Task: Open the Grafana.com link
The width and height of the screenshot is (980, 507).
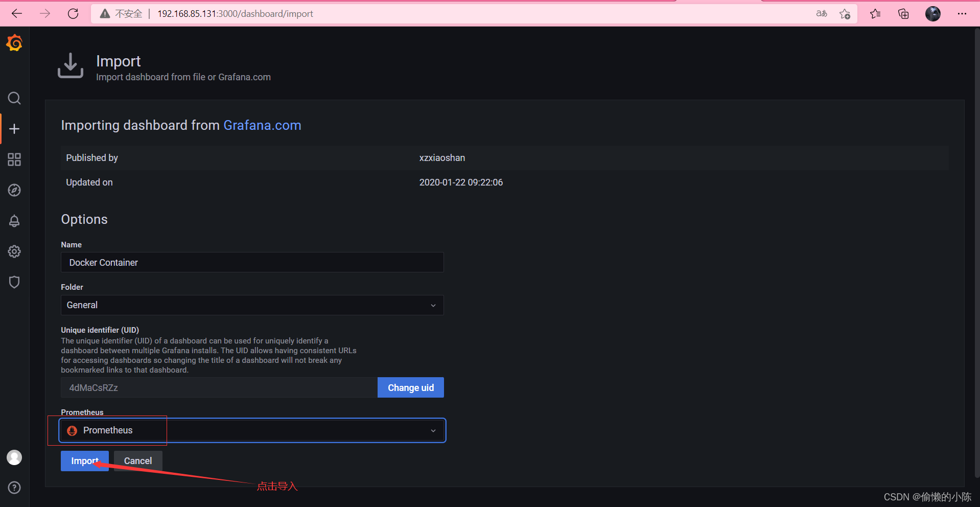Action: pos(262,125)
